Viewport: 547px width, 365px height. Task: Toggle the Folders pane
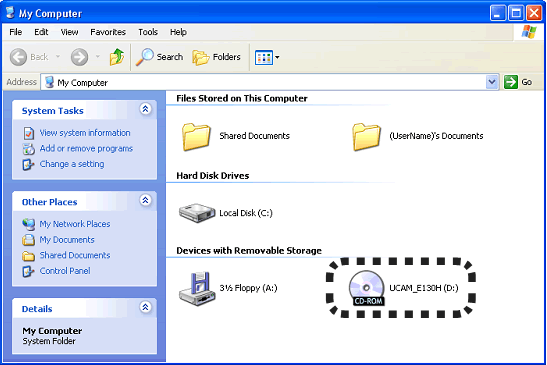(x=217, y=57)
